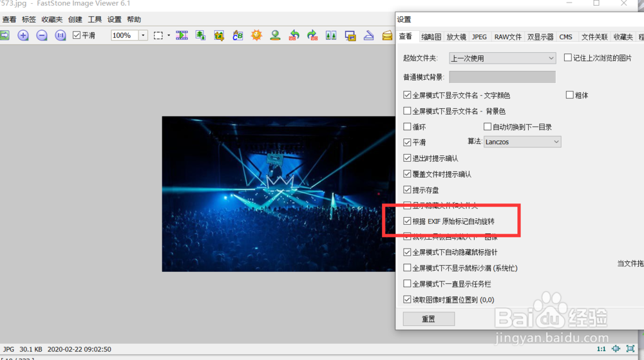Open the 标签 menu

point(28,19)
